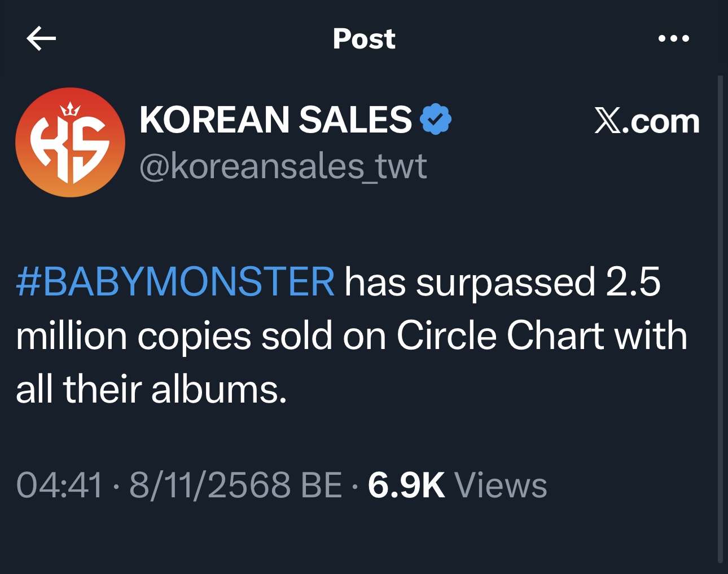Open the #BABYMONSTER hashtag
728x574 pixels.
pos(176,282)
